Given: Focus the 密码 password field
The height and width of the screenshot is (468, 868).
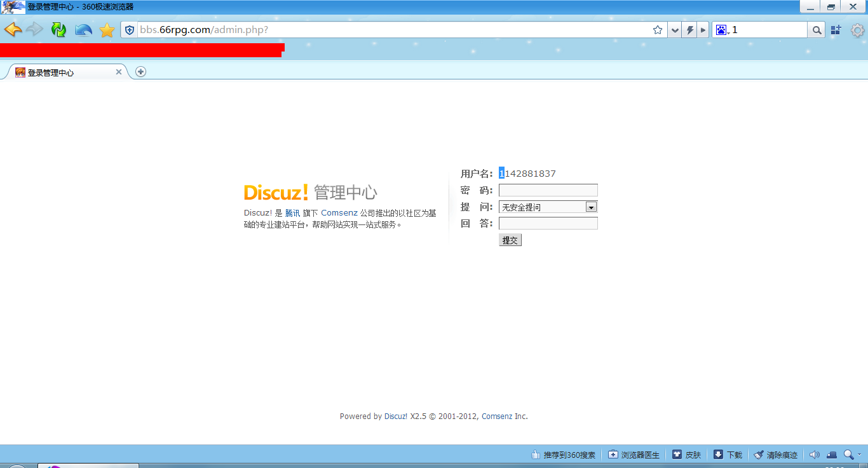Looking at the screenshot, I should tap(548, 190).
